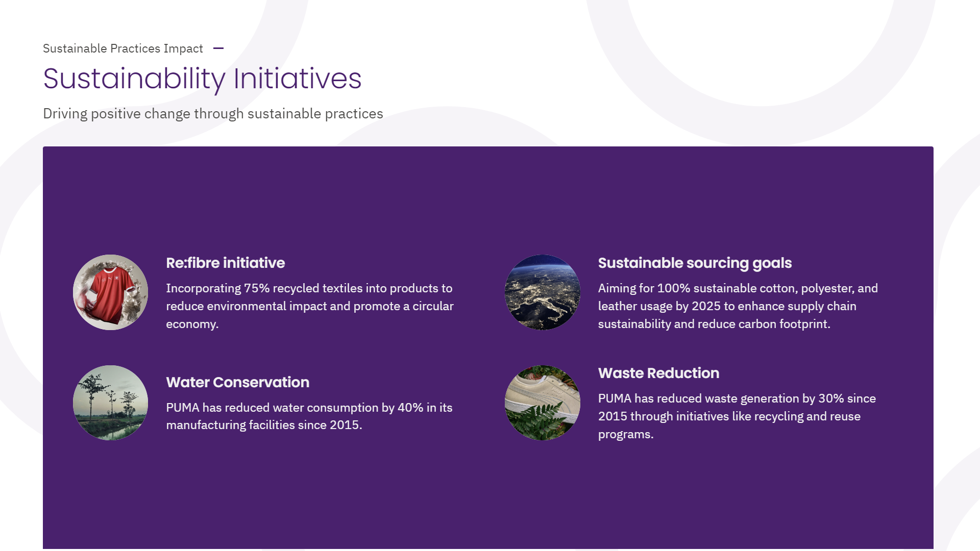Image resolution: width=980 pixels, height=551 pixels.
Task: Select the Sustainable sourcing goals heading
Action: coord(695,263)
